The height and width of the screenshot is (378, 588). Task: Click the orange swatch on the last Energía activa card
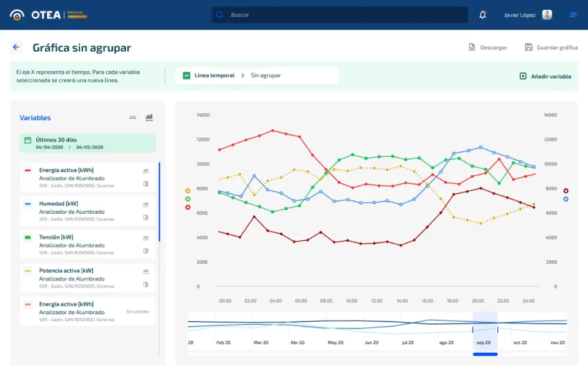coord(28,304)
